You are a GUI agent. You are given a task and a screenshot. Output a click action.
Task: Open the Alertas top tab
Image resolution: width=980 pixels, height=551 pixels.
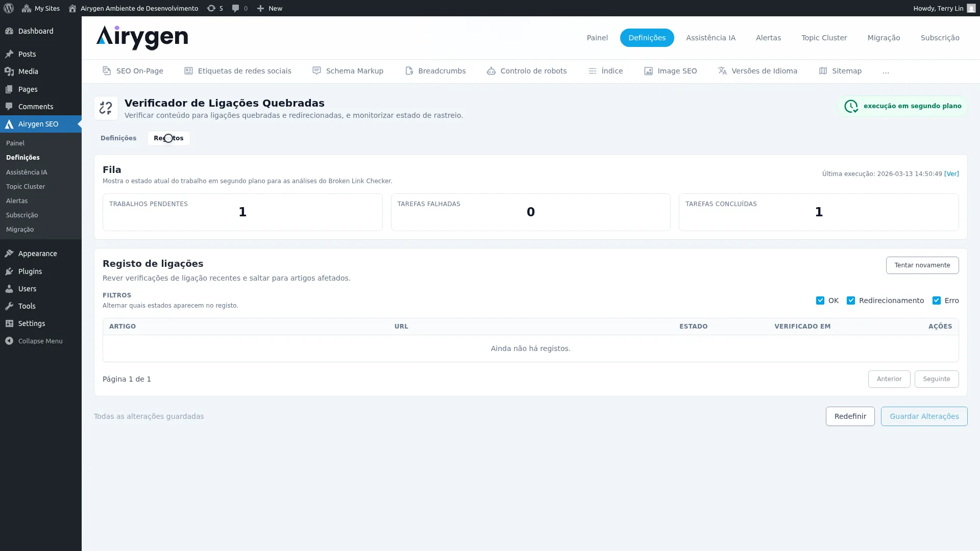point(768,38)
